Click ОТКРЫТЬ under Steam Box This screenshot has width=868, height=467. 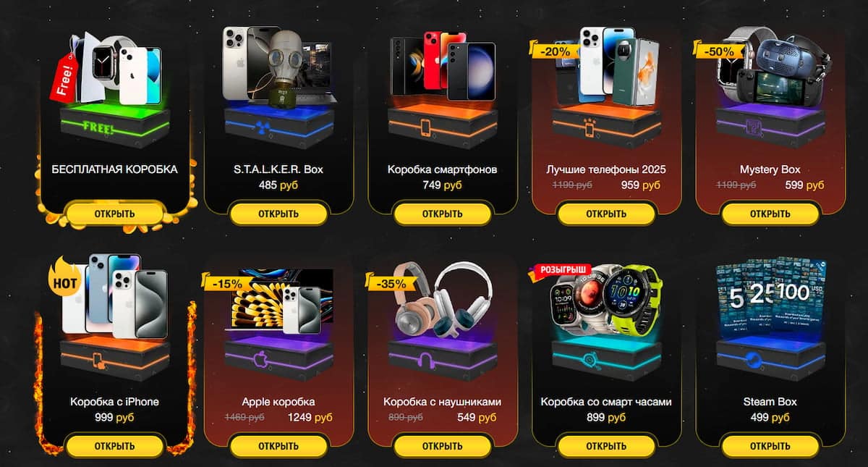click(770, 446)
